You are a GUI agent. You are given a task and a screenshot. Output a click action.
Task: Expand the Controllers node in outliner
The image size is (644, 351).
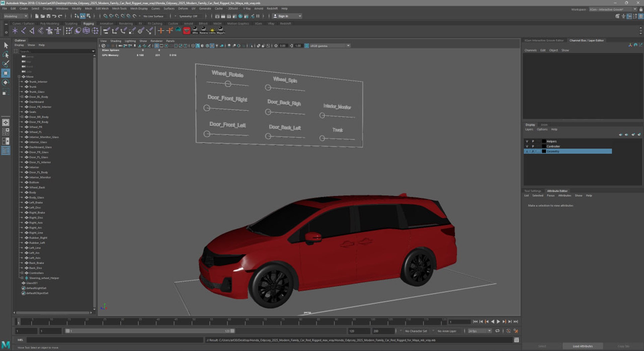pos(22,273)
